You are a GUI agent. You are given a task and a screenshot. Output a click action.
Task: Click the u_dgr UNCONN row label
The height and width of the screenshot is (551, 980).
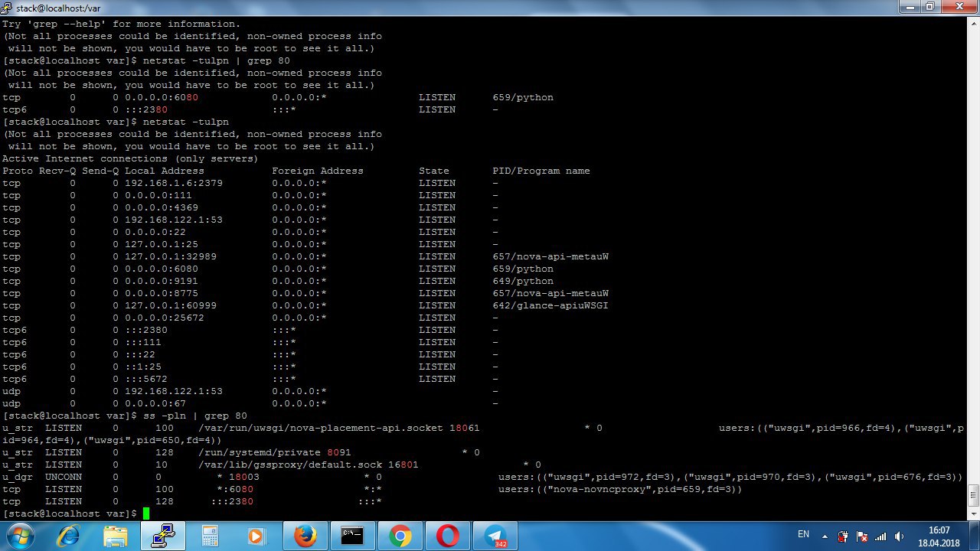pos(42,478)
